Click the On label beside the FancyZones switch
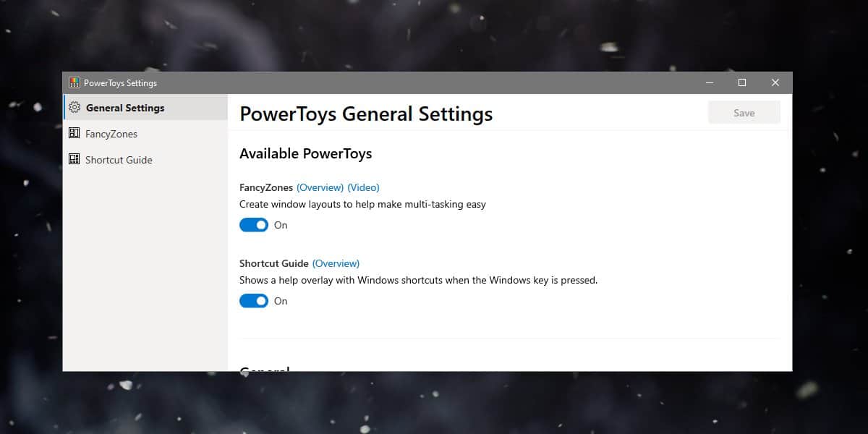The width and height of the screenshot is (868, 434). (x=281, y=225)
